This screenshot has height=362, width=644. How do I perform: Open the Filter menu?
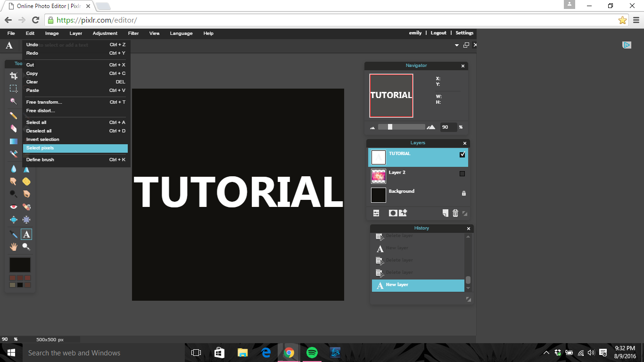(133, 33)
